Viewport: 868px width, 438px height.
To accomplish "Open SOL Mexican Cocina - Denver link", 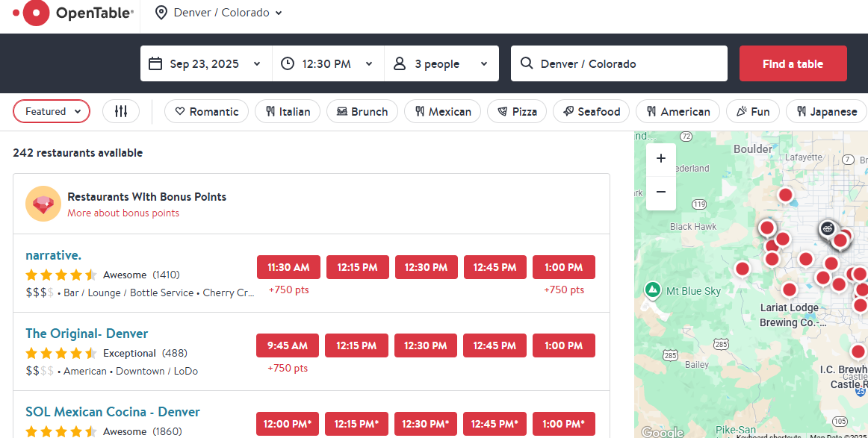I will click(112, 412).
